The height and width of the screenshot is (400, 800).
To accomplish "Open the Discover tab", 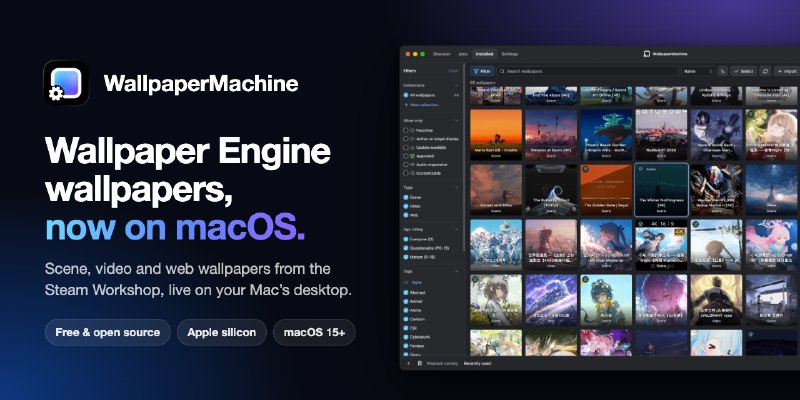I will pyautogui.click(x=442, y=54).
